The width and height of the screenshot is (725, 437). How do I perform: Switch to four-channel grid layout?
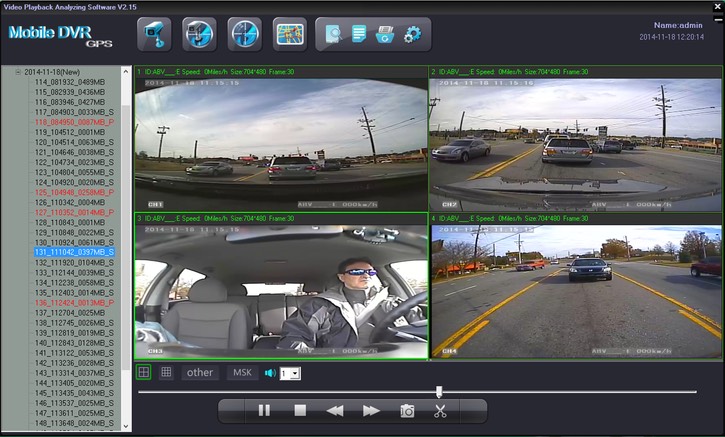tap(144, 372)
